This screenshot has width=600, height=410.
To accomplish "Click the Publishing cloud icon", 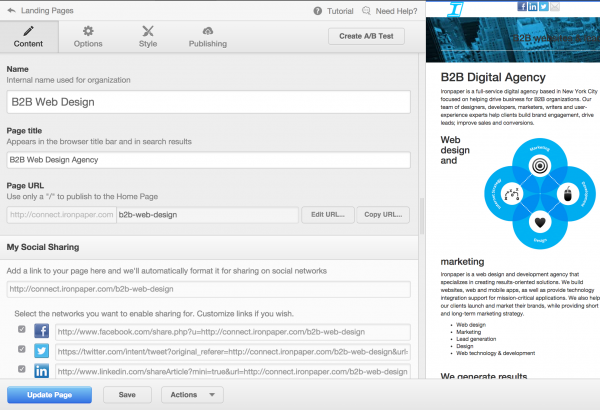I will 208,31.
